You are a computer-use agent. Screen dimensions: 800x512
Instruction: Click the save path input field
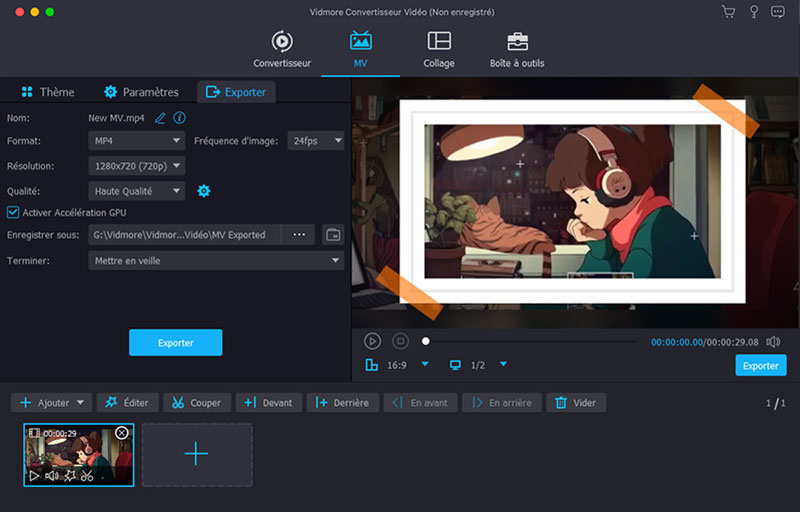pyautogui.click(x=185, y=235)
